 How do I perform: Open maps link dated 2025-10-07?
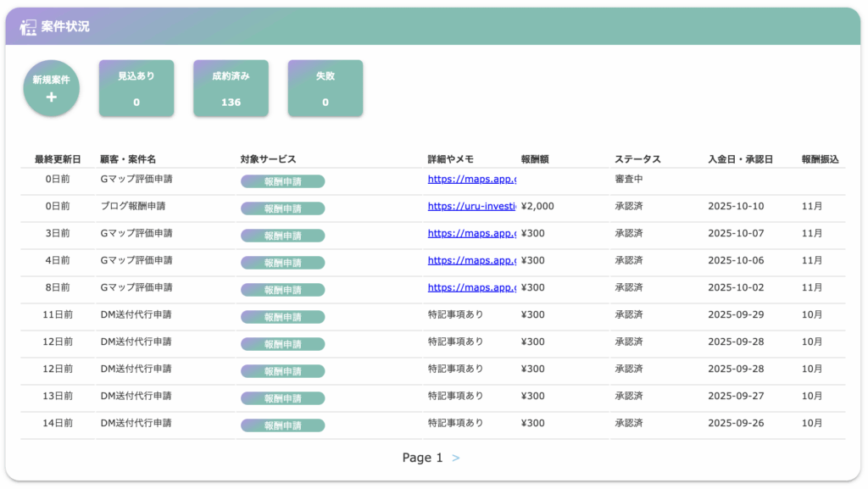471,233
